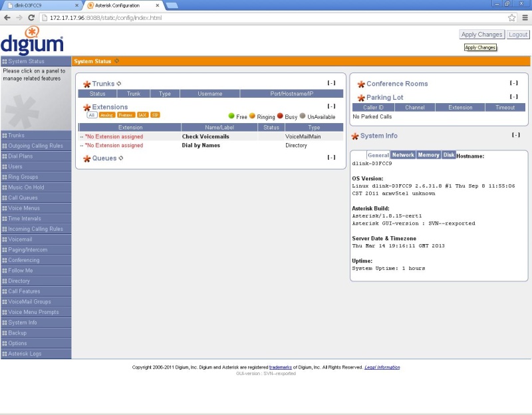Viewport: 532px width, 415px height.
Task: Click the Asterisk Logs sidebar grid icon
Action: click(x=5, y=354)
